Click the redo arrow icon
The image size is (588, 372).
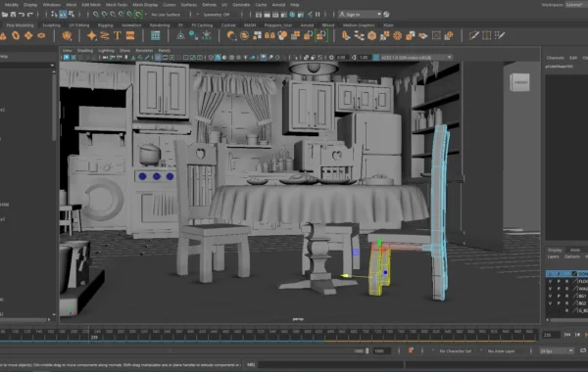coord(30,15)
